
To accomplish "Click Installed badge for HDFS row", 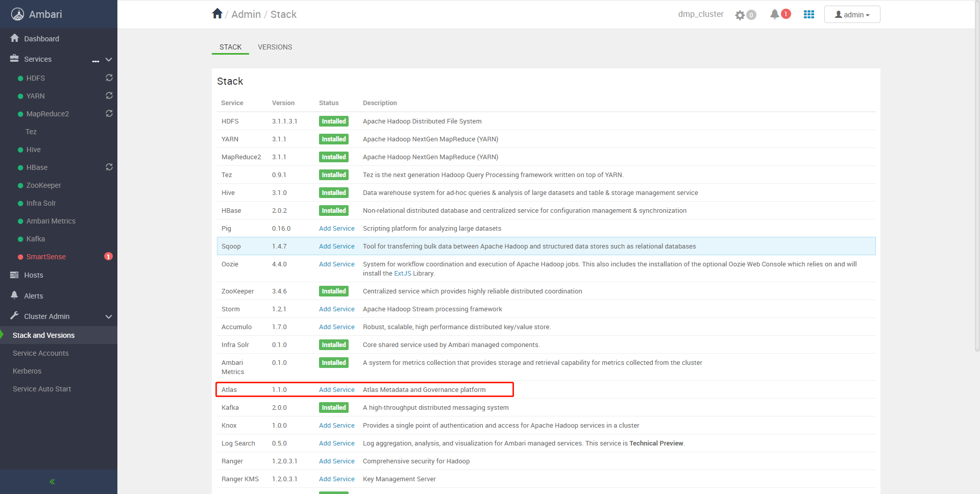I will pos(334,121).
